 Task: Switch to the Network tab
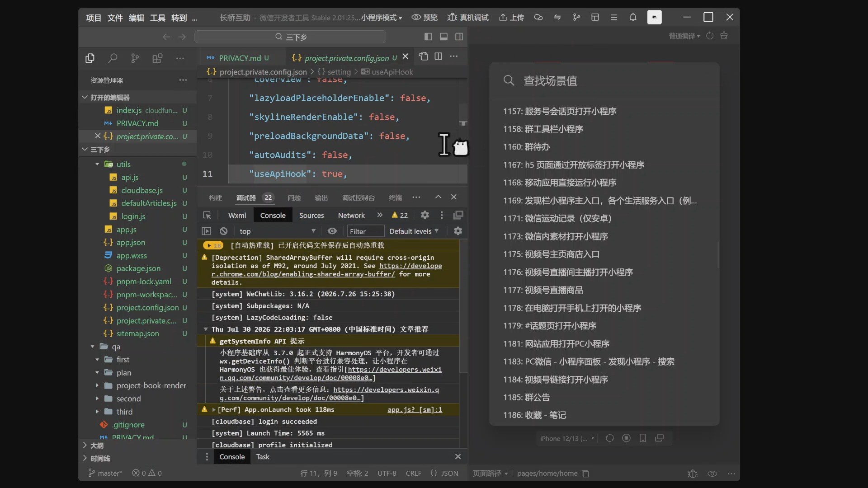[351, 215]
